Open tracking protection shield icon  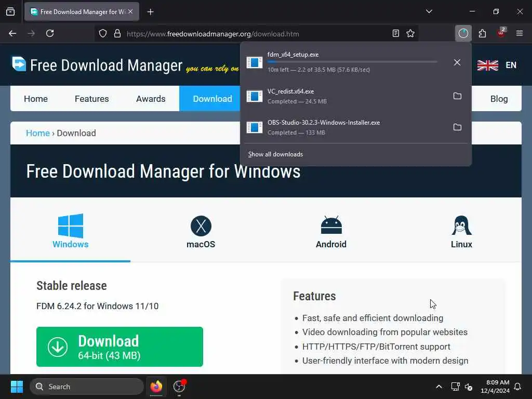click(103, 34)
